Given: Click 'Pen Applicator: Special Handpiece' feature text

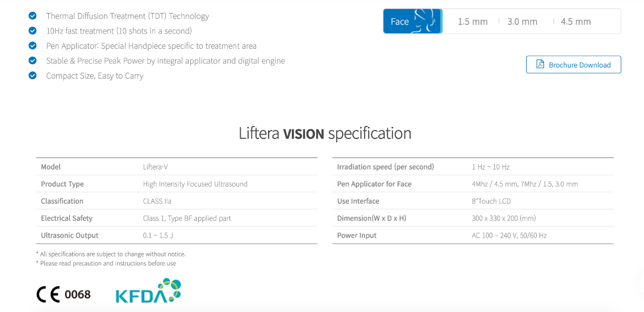Looking at the screenshot, I should coord(152,46).
